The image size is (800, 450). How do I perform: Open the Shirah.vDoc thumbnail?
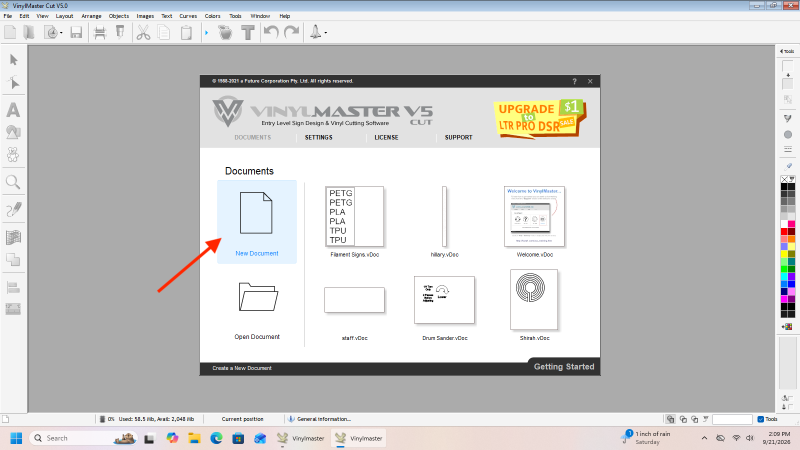click(x=534, y=299)
